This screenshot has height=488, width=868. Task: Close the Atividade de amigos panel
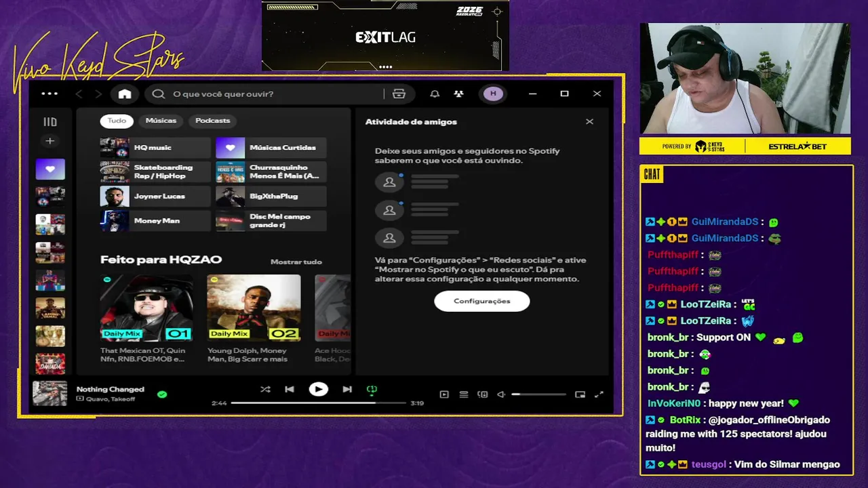tap(589, 121)
